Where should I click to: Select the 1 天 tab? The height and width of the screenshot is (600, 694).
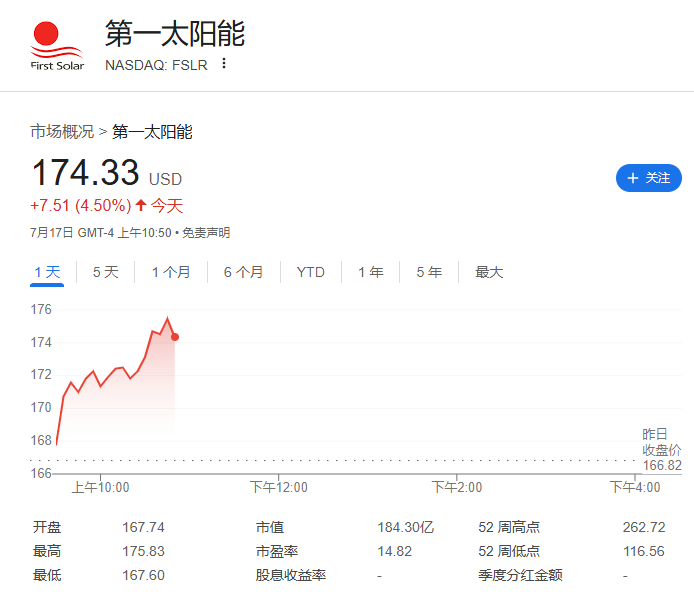click(x=47, y=272)
